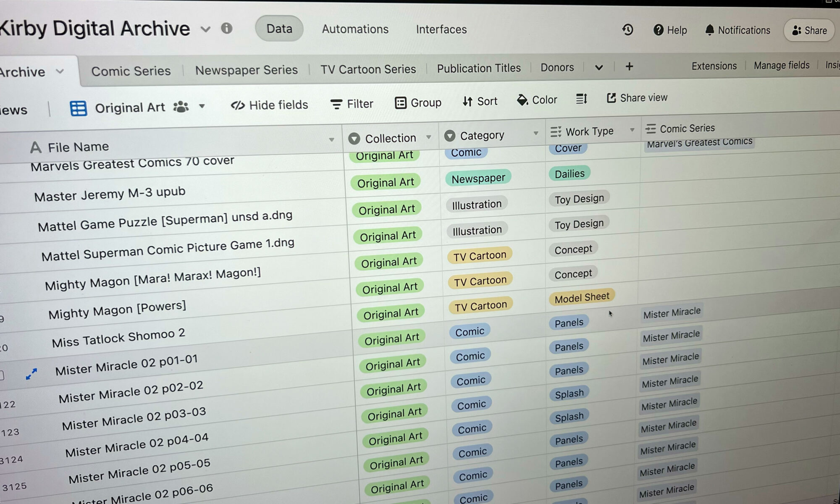The width and height of the screenshot is (840, 504).
Task: Open File Name column header dropdown arrow
Action: (x=331, y=139)
